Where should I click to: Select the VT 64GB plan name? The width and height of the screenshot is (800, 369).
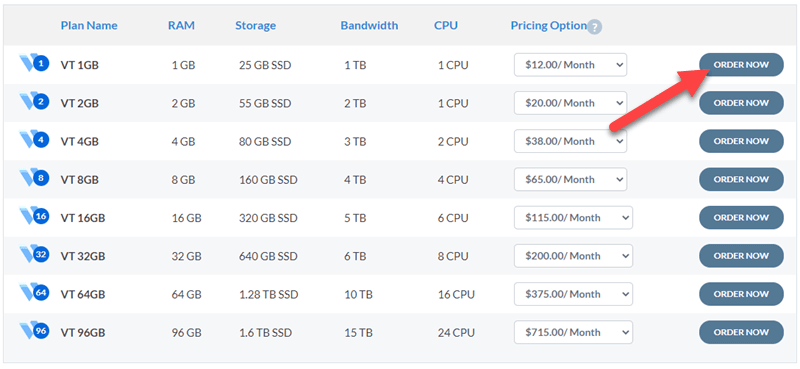click(83, 295)
